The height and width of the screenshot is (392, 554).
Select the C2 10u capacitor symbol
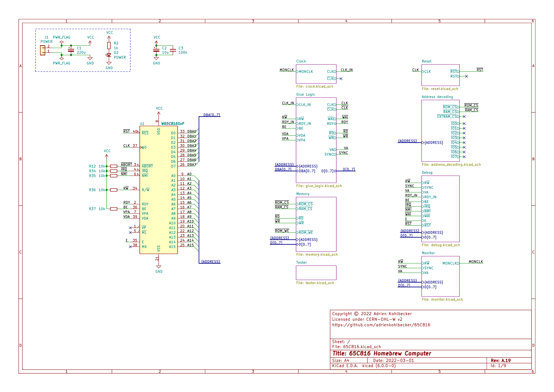(156, 50)
